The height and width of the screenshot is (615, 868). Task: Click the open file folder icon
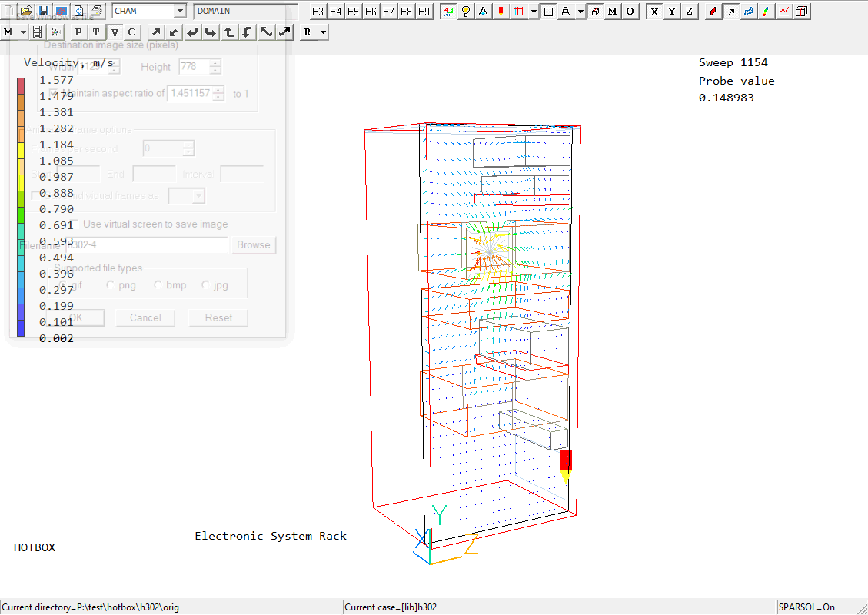(26, 11)
